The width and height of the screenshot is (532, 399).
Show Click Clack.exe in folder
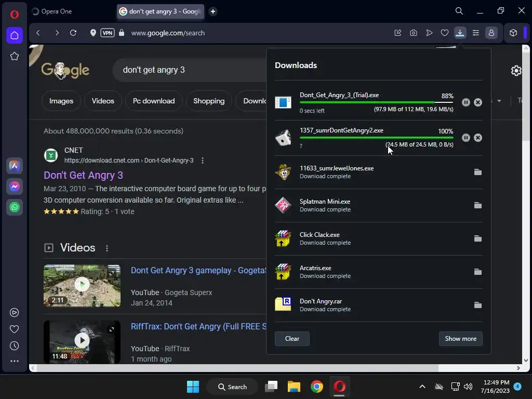478,238
